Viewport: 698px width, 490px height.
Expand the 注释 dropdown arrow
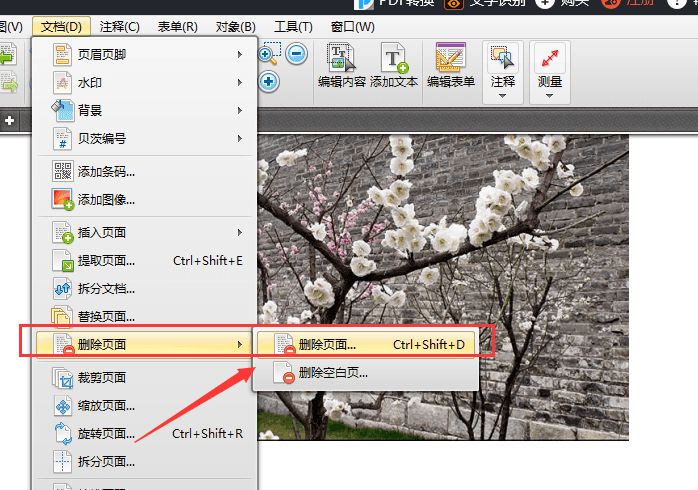coord(503,96)
